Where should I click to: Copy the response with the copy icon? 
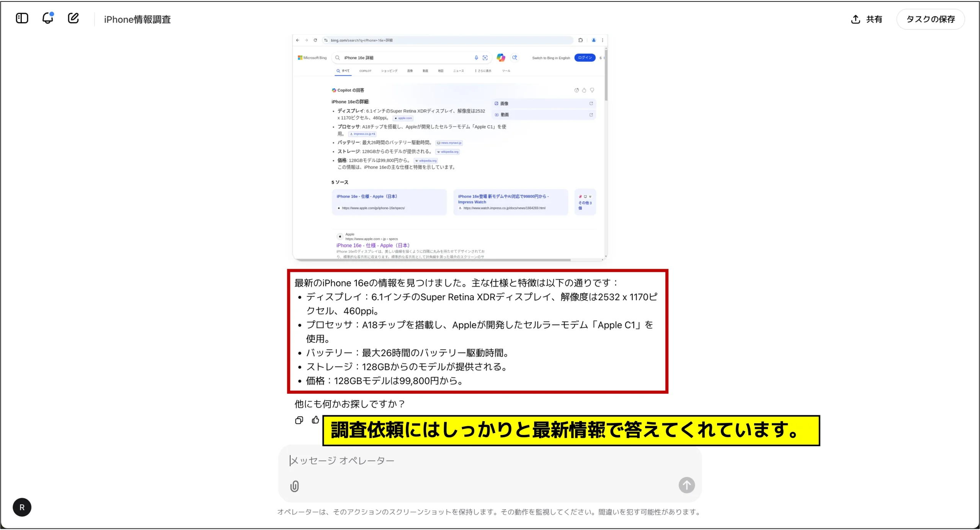299,420
